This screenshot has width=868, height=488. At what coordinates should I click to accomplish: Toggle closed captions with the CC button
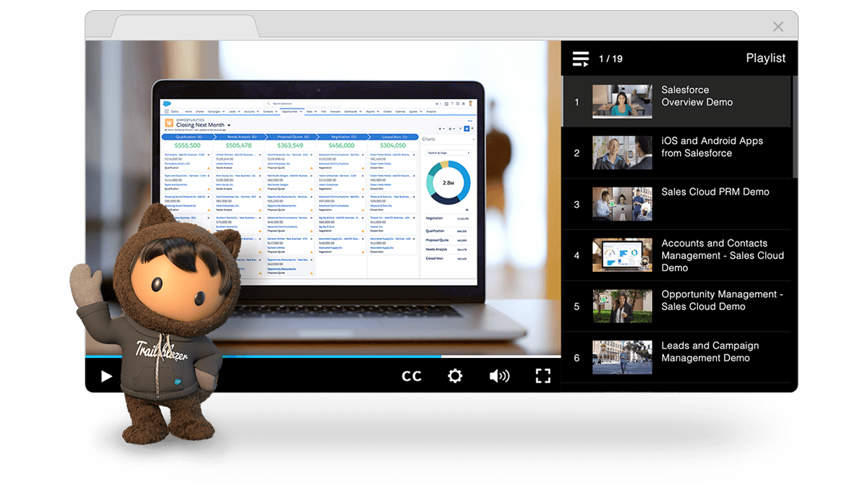(x=412, y=376)
